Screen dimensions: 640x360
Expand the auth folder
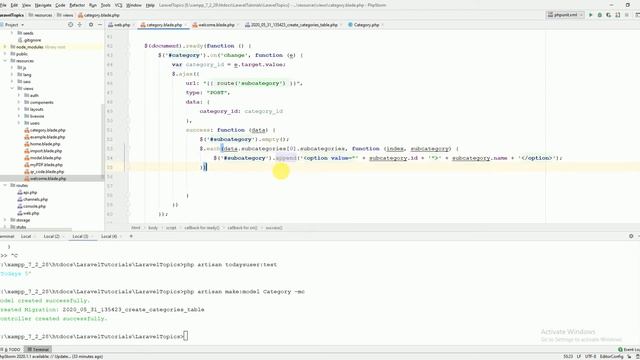point(19,96)
